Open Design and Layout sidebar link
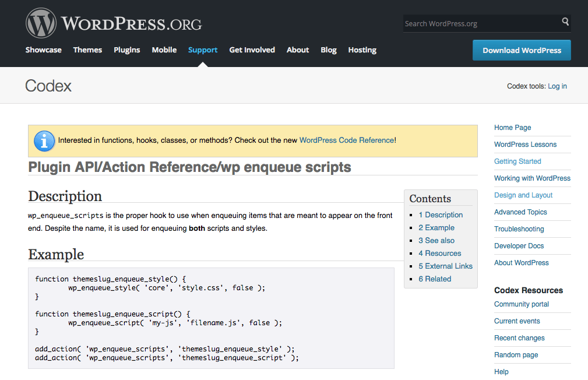The height and width of the screenshot is (380, 588). 523,195
